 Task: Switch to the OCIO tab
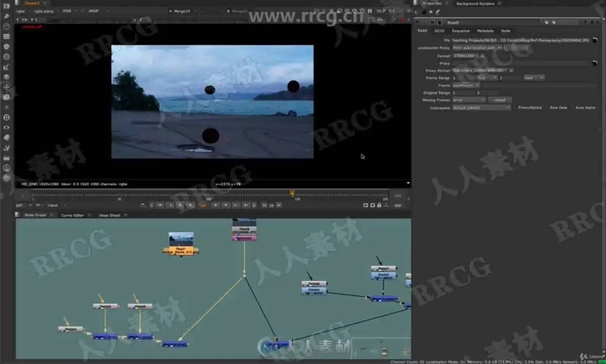coord(439,31)
